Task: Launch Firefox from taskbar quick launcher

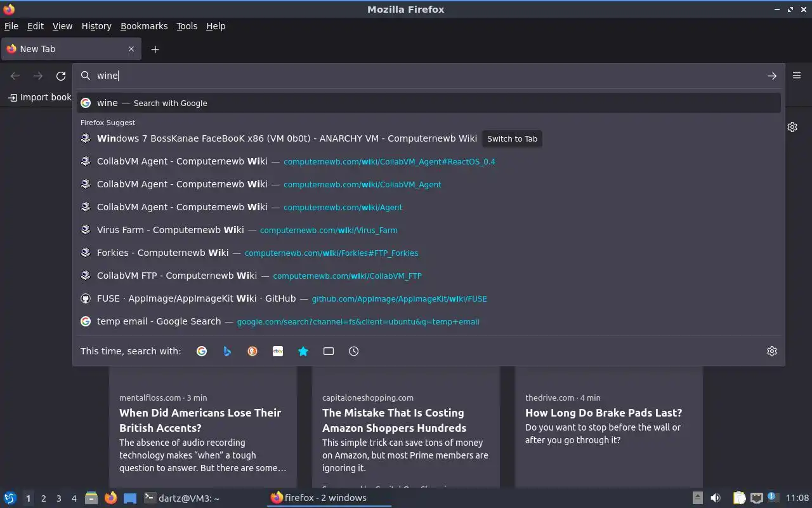Action: pyautogui.click(x=110, y=498)
